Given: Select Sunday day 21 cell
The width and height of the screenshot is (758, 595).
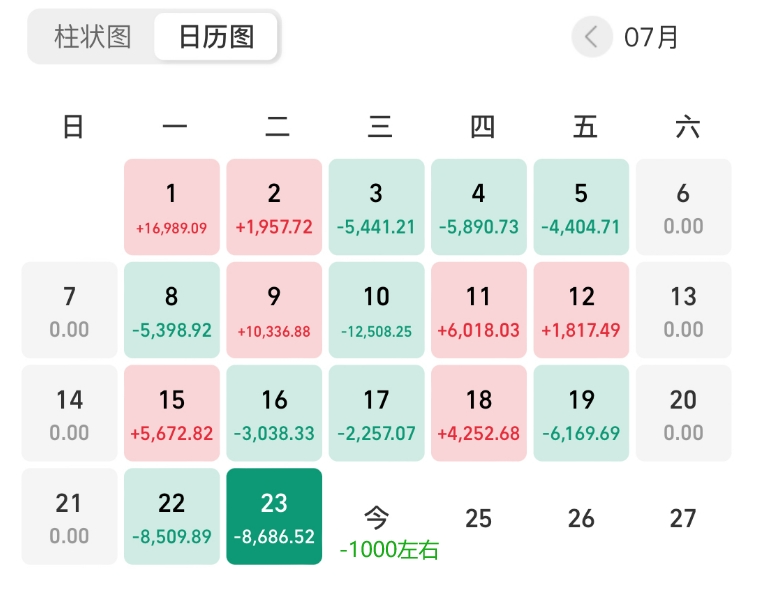Looking at the screenshot, I should point(70,516).
